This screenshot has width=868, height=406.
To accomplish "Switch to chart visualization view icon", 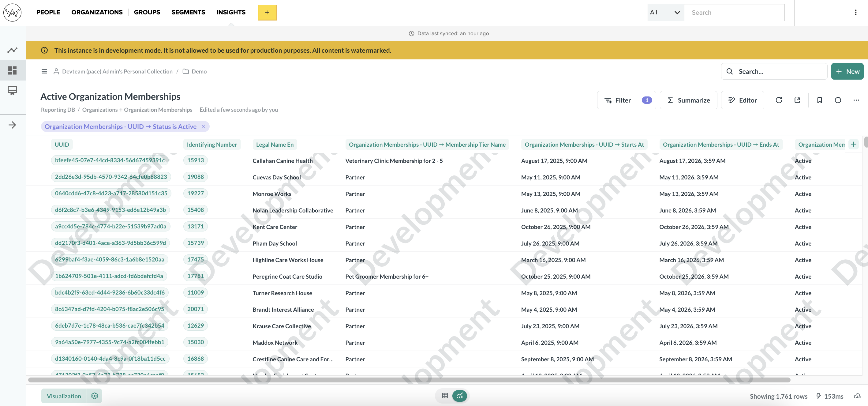I will click(460, 396).
